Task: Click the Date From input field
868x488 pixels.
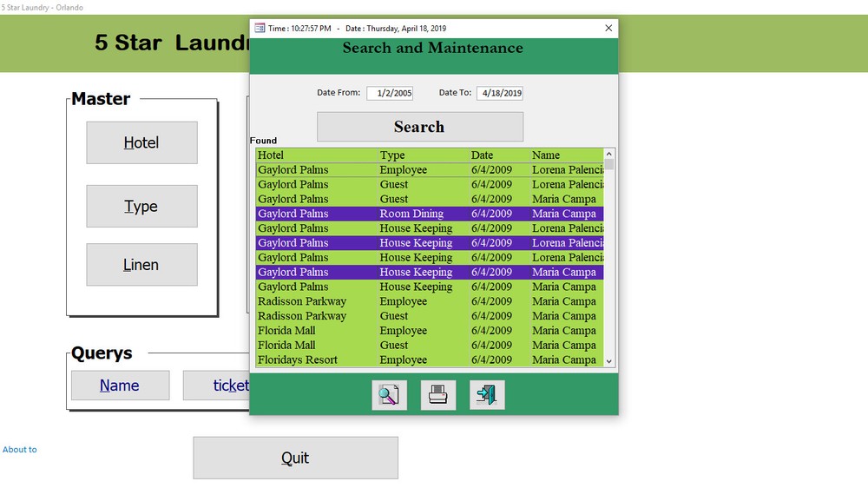Action: (x=390, y=93)
